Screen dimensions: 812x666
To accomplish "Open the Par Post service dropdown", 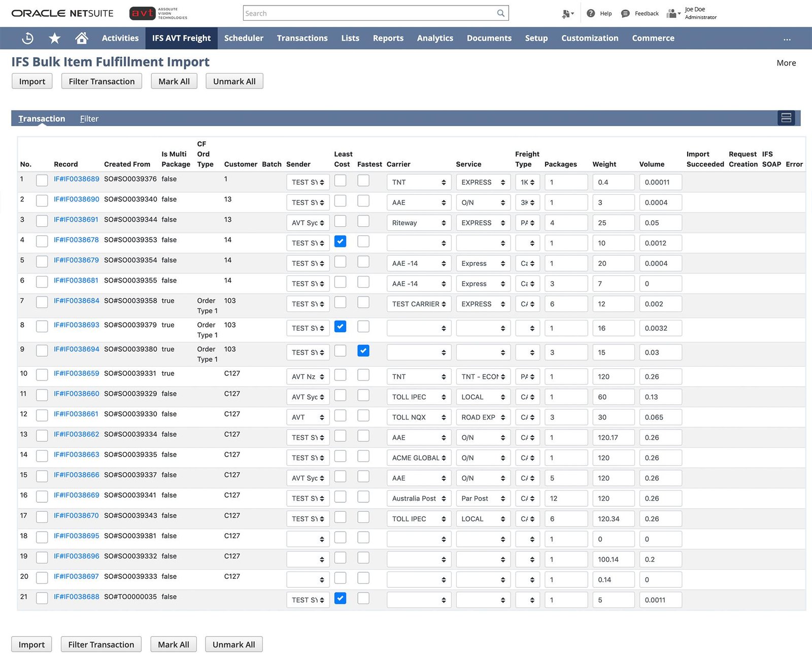I will pyautogui.click(x=483, y=499).
